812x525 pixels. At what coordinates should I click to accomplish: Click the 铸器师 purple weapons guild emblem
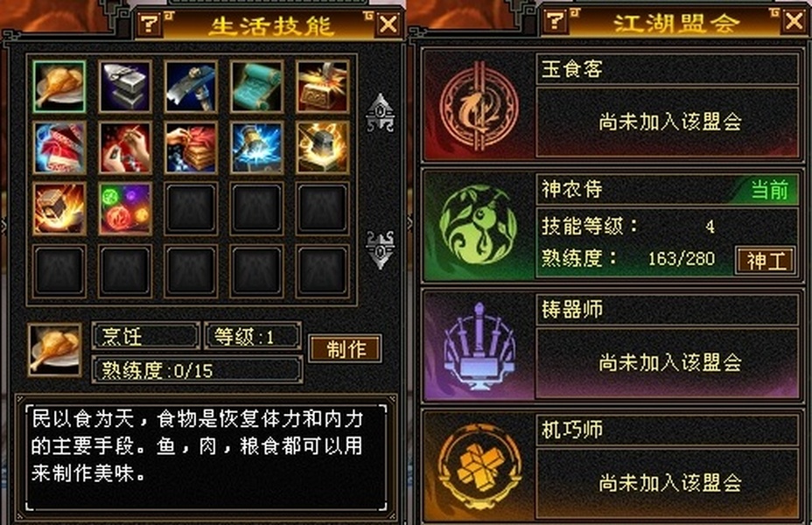point(479,346)
